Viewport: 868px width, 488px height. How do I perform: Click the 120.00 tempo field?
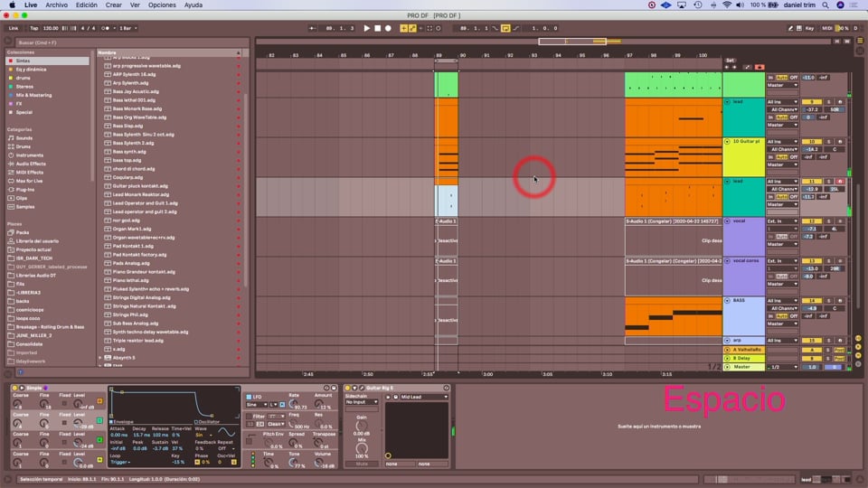[x=51, y=28]
